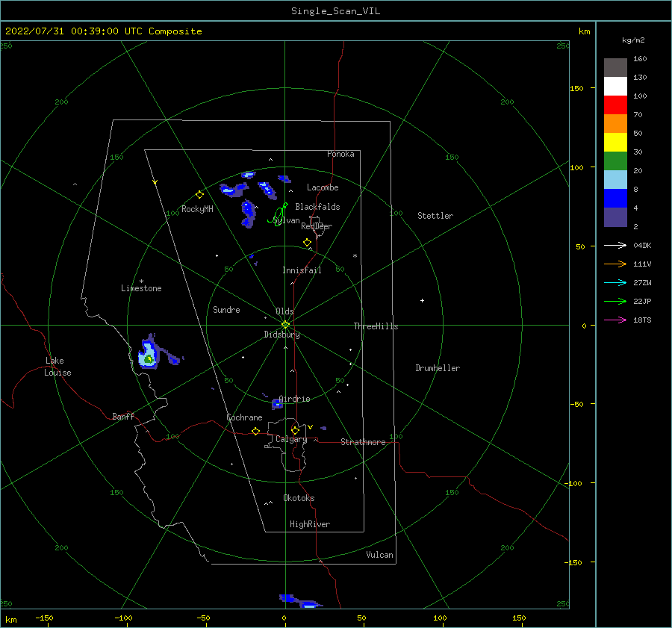Click the Olds town label
672x628 pixels.
click(284, 311)
